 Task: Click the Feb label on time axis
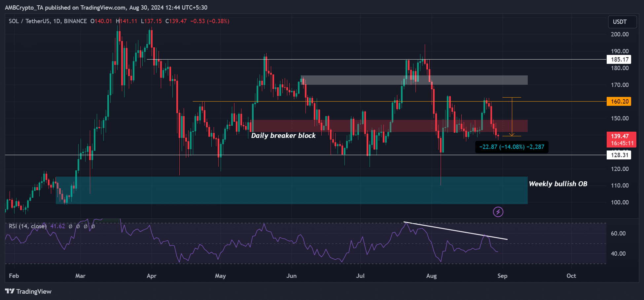[14, 276]
